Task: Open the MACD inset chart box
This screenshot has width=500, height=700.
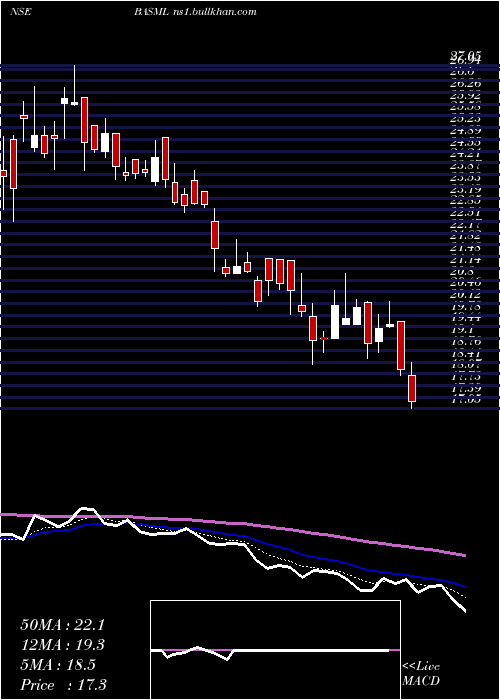Action: [x=275, y=650]
